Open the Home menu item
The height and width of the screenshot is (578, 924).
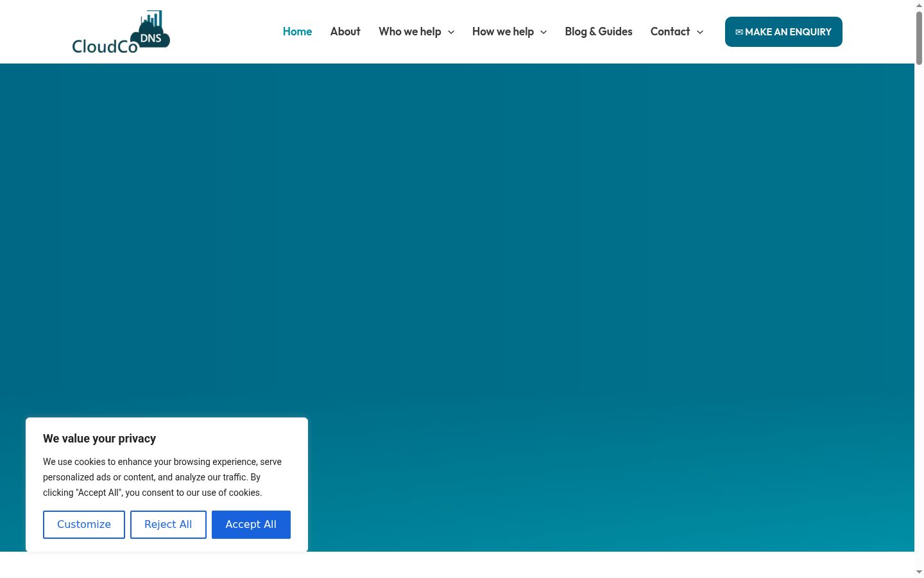pos(297,31)
